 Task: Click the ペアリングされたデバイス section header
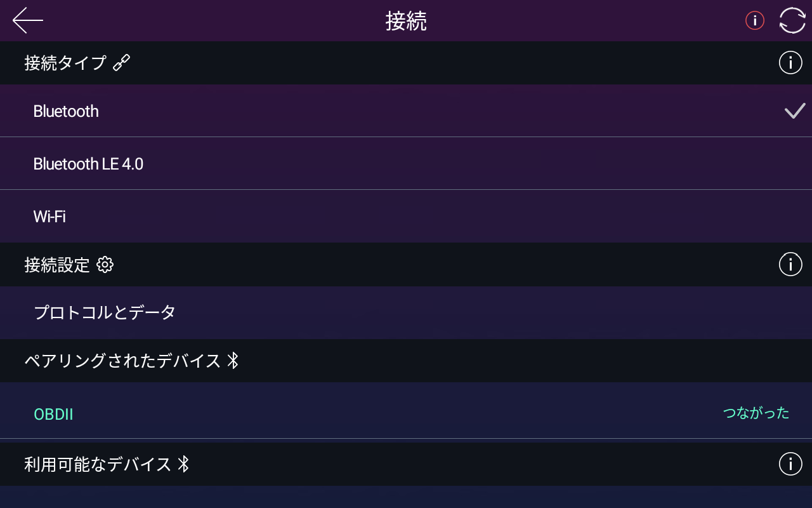click(122, 361)
